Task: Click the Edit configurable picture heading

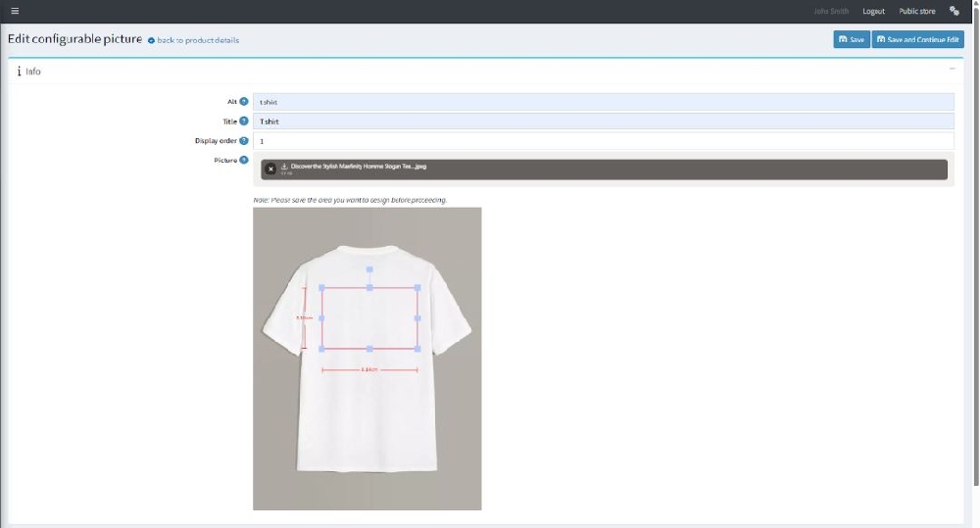Action: (75, 39)
